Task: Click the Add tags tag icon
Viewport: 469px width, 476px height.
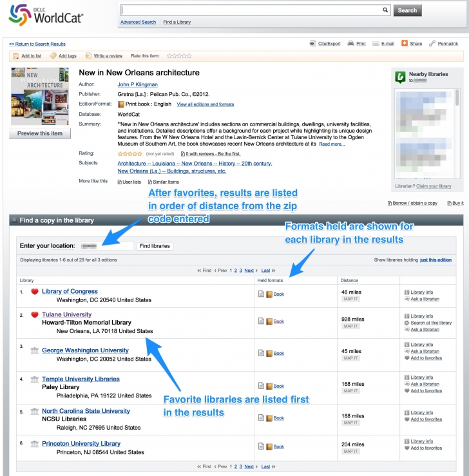Action: point(53,56)
